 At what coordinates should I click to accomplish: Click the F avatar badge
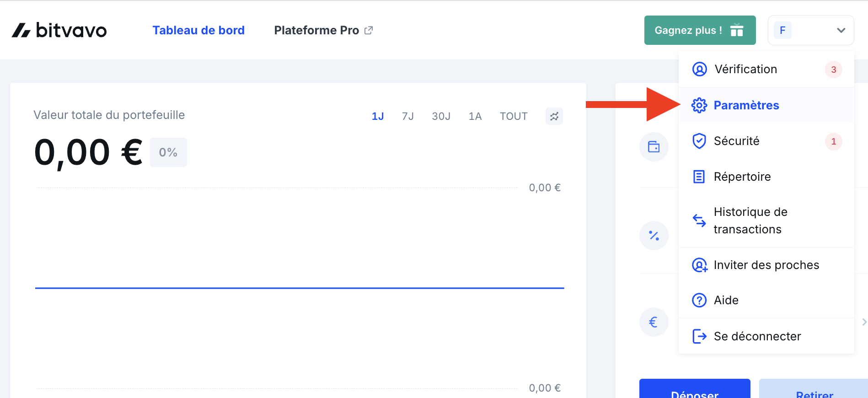click(782, 30)
